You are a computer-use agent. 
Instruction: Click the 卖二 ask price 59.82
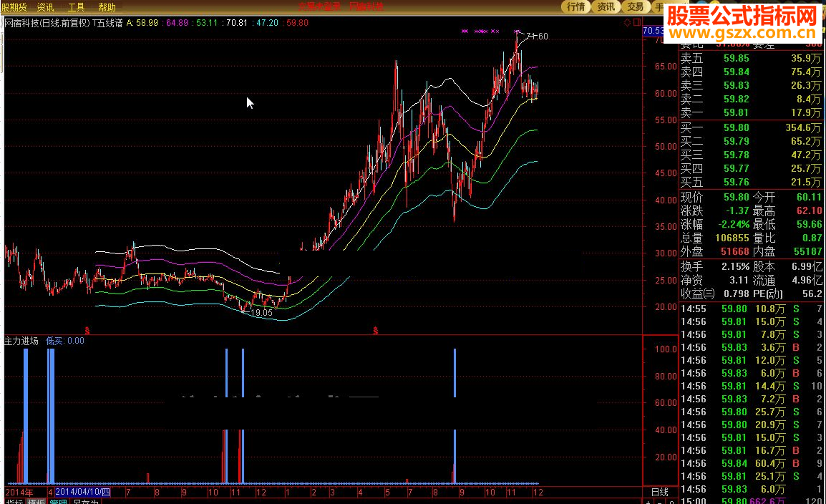click(x=737, y=100)
